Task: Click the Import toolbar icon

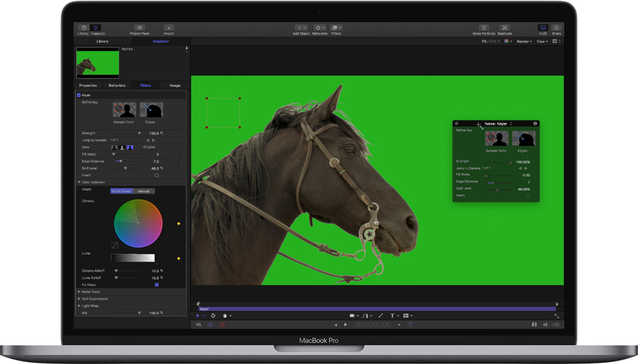Action: [168, 29]
